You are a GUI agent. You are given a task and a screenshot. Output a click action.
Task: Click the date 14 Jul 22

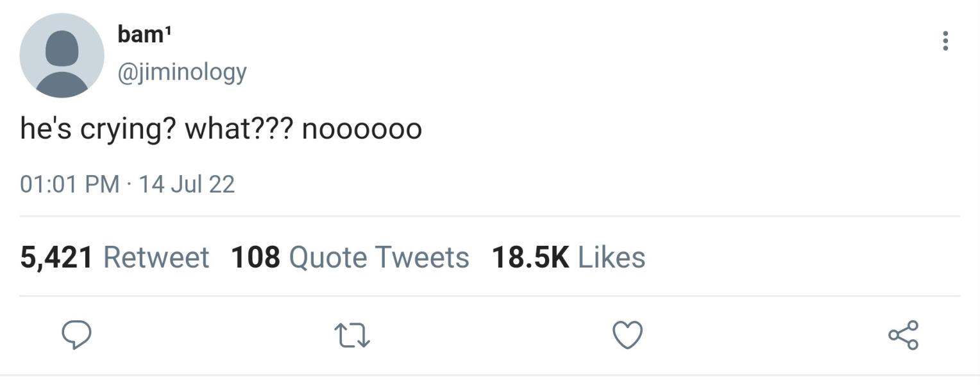[x=187, y=184]
